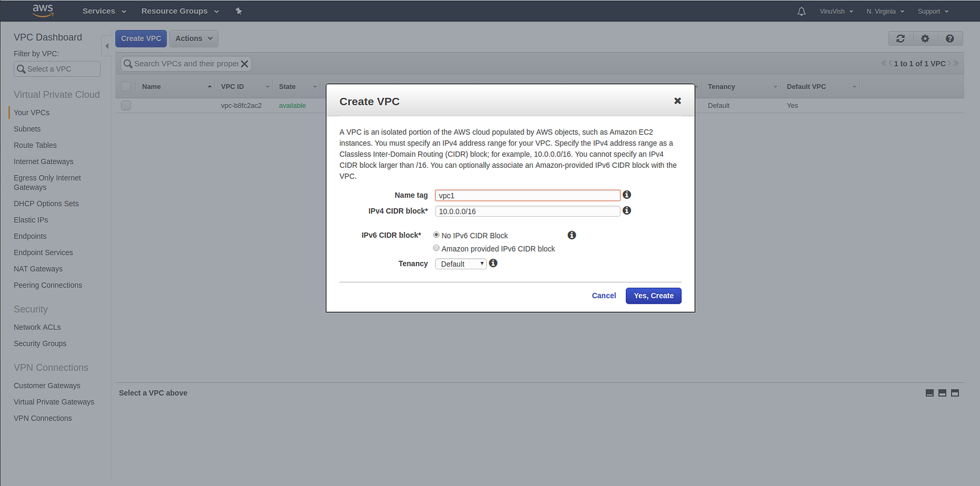
Task: Open DHCP Options Sets in sidebar
Action: tap(46, 204)
